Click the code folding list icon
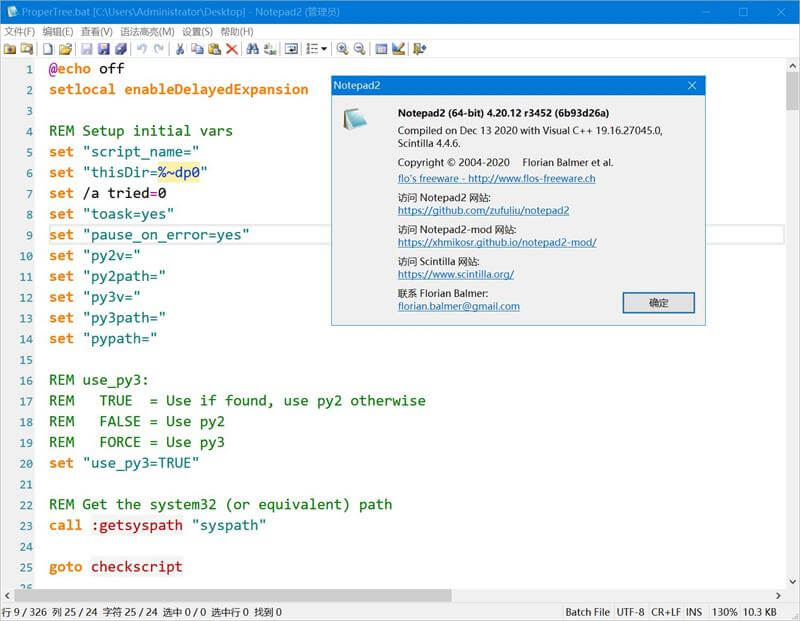This screenshot has width=800, height=621. coord(312,49)
